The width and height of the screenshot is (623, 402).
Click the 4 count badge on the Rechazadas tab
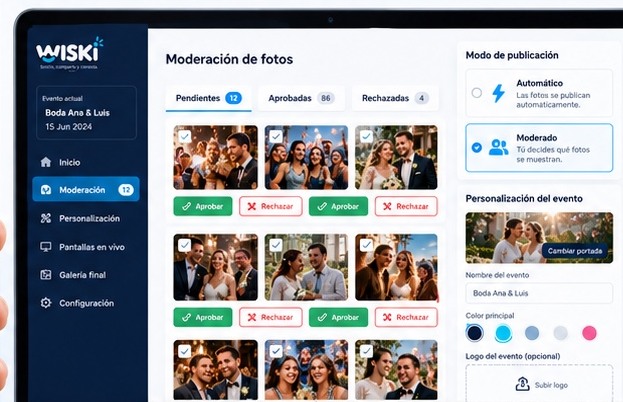point(422,98)
